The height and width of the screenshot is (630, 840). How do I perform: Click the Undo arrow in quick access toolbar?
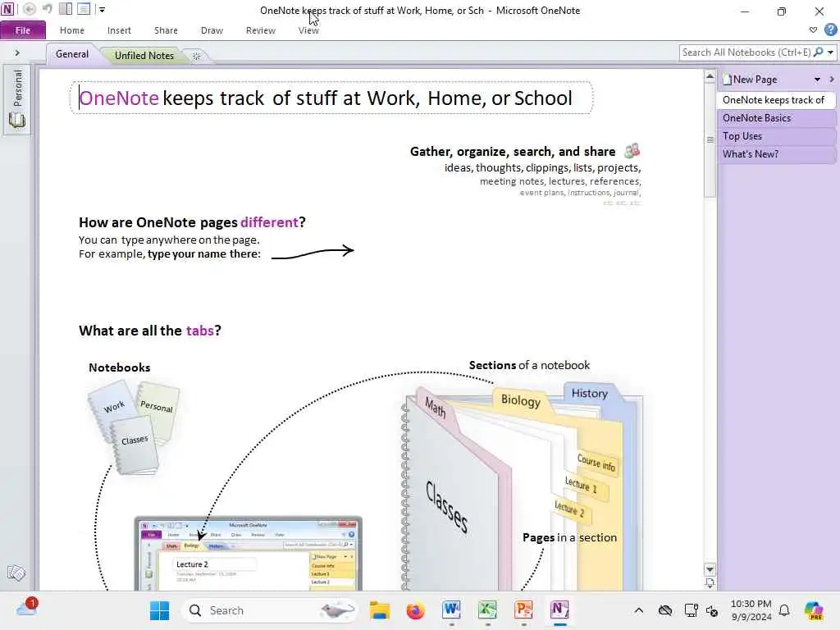[x=47, y=9]
